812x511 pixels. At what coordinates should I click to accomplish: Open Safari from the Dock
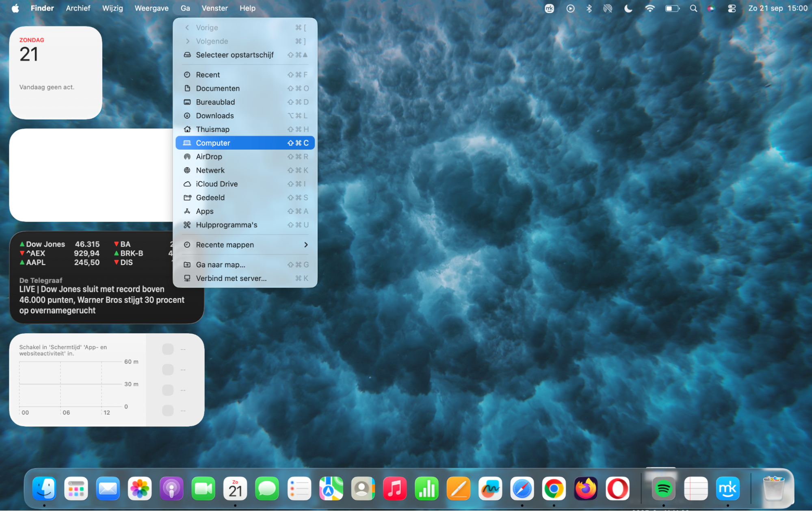[522, 488]
